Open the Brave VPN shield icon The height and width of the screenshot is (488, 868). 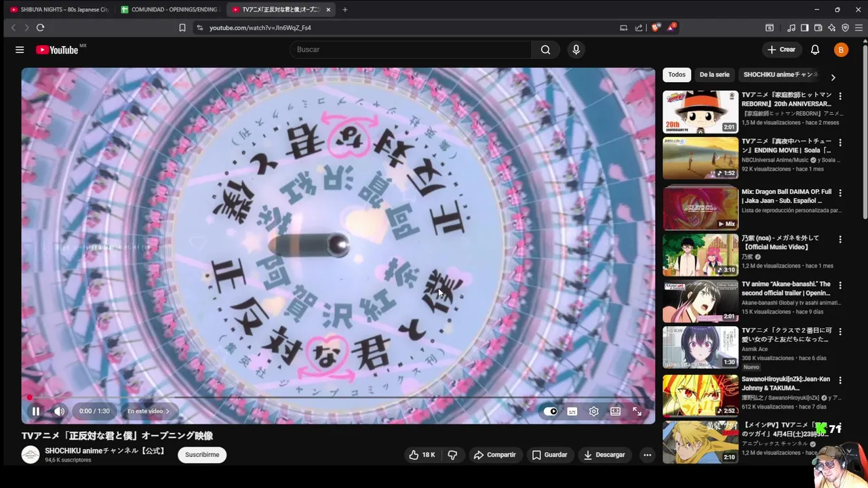pos(845,28)
